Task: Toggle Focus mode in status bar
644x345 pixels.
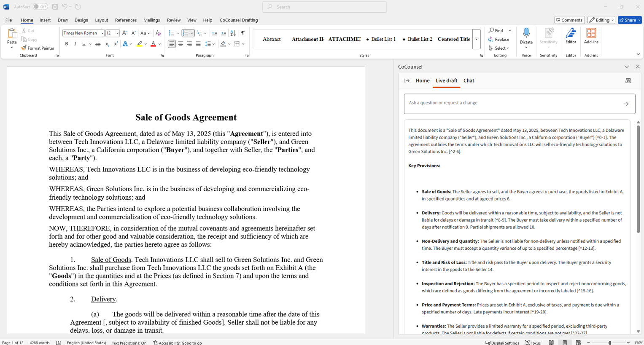Action: (x=533, y=343)
